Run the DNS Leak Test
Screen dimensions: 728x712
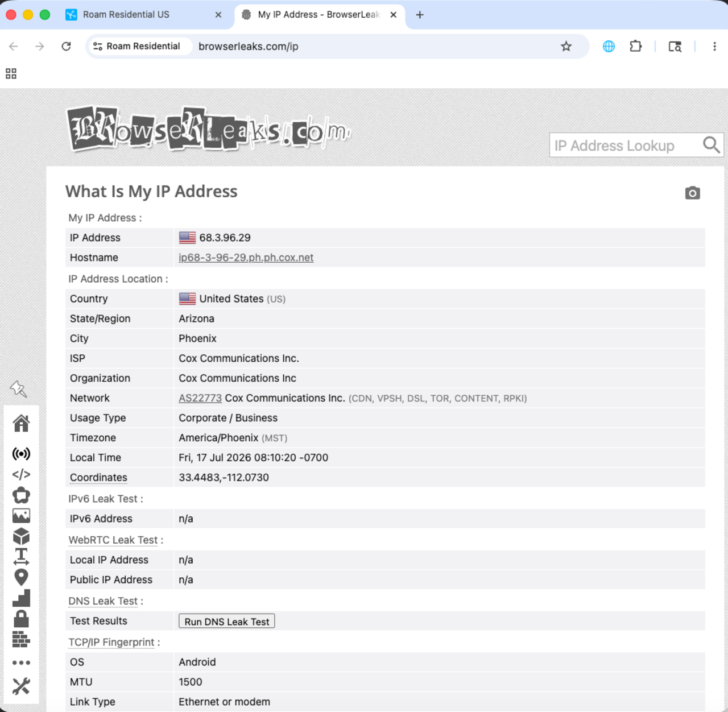(227, 621)
